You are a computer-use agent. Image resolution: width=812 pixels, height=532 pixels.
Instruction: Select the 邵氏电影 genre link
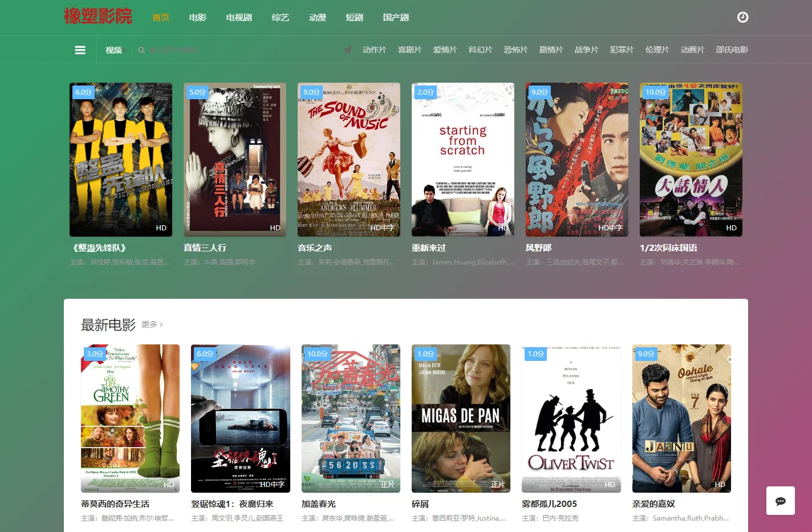click(x=732, y=50)
